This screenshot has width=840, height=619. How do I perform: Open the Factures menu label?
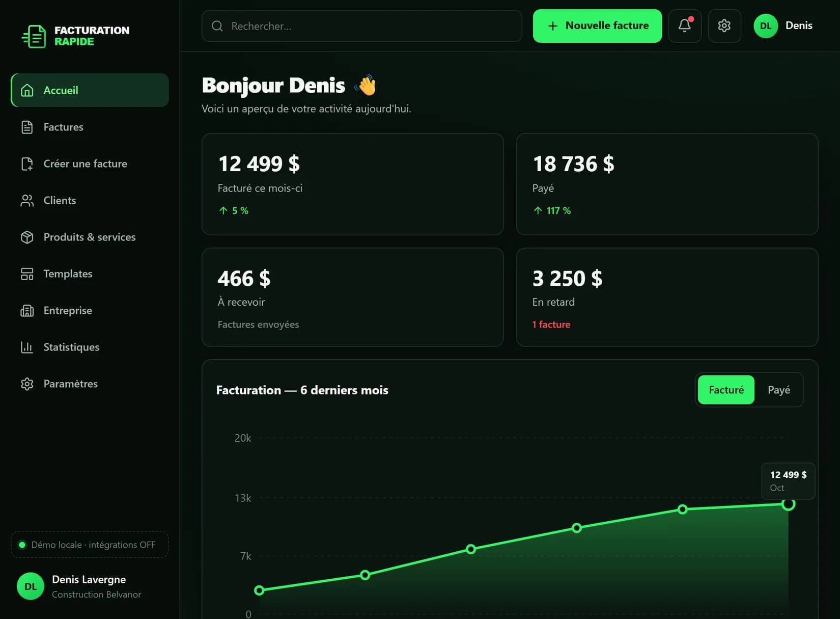[x=63, y=127]
